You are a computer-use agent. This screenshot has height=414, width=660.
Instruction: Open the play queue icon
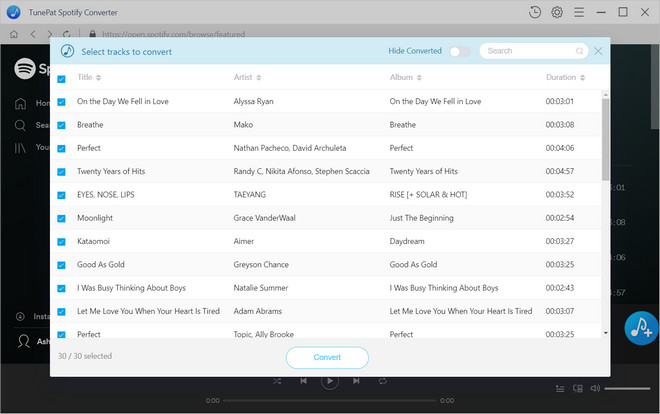coord(560,388)
